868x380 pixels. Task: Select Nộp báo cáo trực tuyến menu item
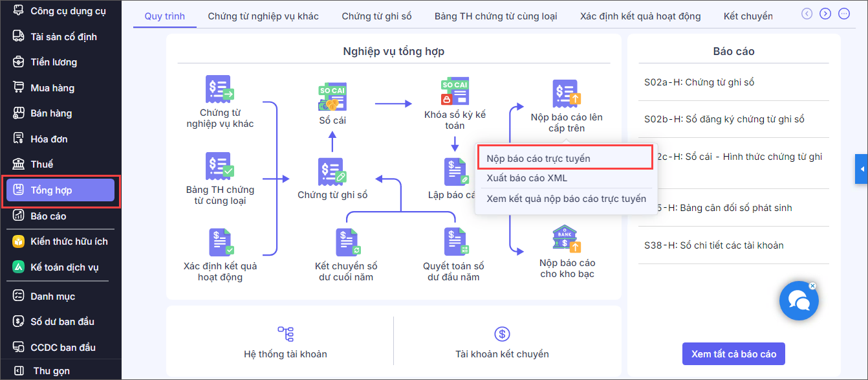point(538,159)
